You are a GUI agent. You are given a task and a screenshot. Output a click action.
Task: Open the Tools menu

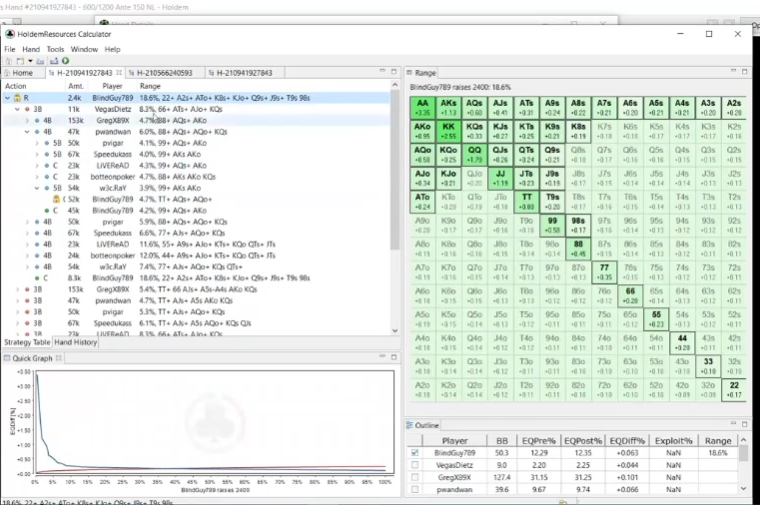tap(55, 49)
